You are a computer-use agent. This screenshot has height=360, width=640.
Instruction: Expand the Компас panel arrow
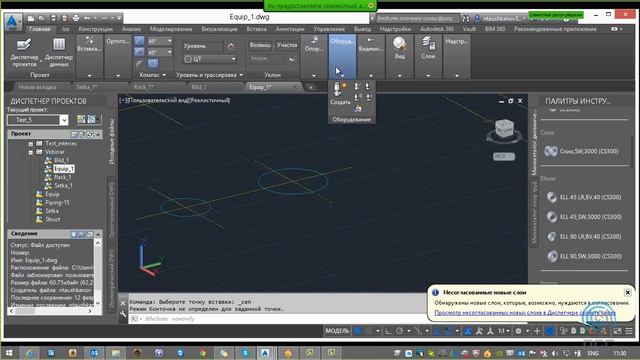tap(164, 75)
